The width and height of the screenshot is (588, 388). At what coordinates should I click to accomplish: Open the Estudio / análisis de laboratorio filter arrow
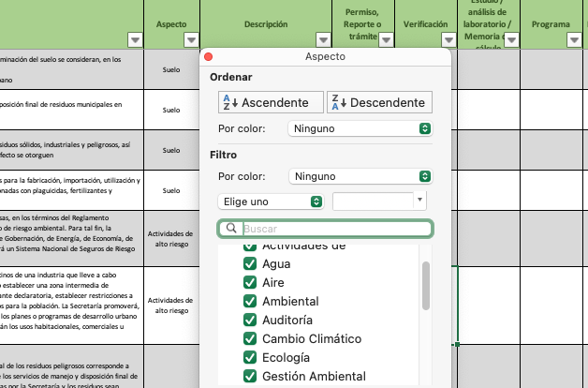(511, 39)
